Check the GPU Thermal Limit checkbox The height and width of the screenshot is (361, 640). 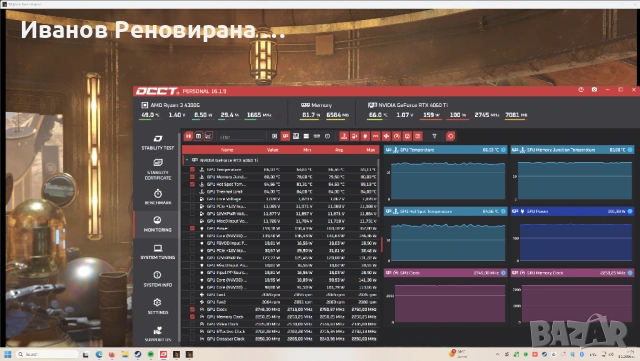tap(192, 191)
